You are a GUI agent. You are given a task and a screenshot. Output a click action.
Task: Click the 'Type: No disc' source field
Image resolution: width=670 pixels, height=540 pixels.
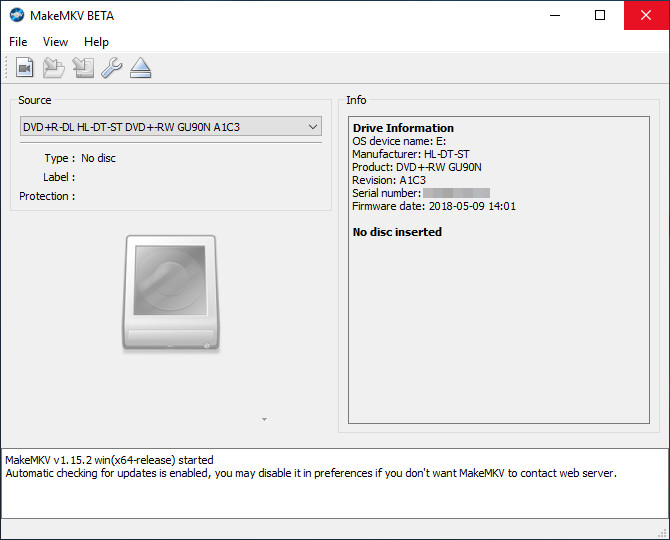click(x=98, y=158)
